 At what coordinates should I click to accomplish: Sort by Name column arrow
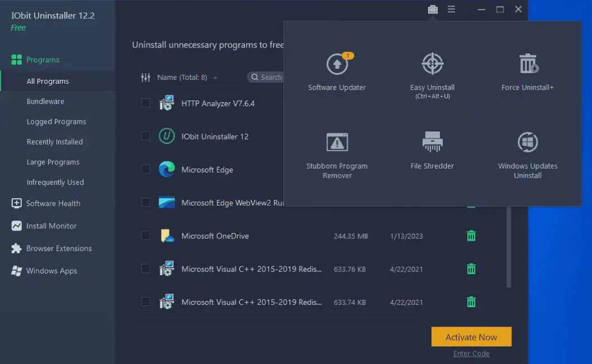215,78
